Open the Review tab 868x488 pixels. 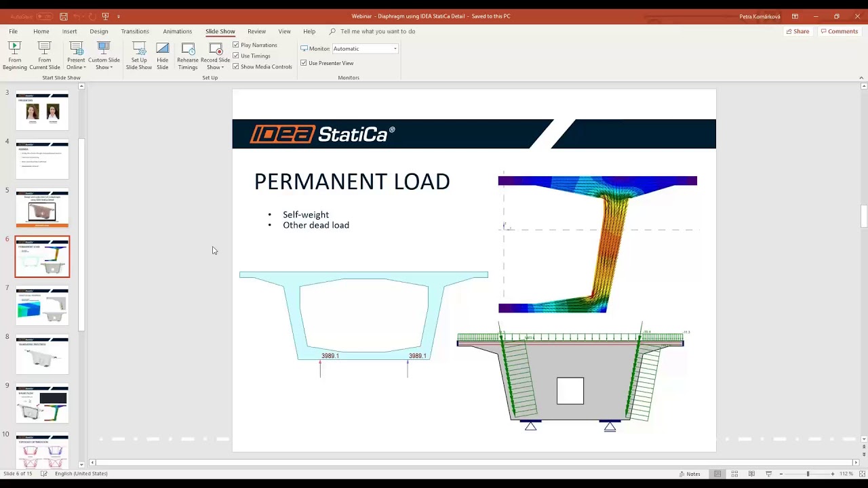[x=256, y=31]
